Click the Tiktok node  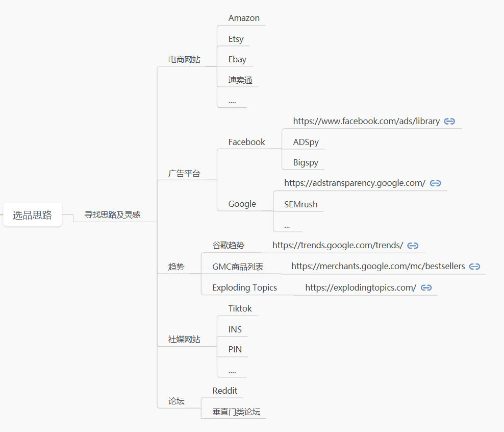pos(240,309)
